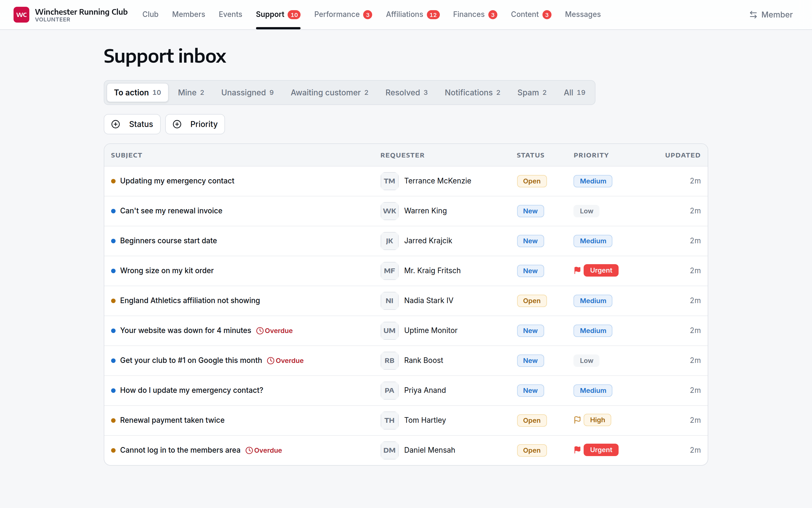This screenshot has width=812, height=508.
Task: Click the red urgent flag on the Daniel Mensah row
Action: click(577, 450)
